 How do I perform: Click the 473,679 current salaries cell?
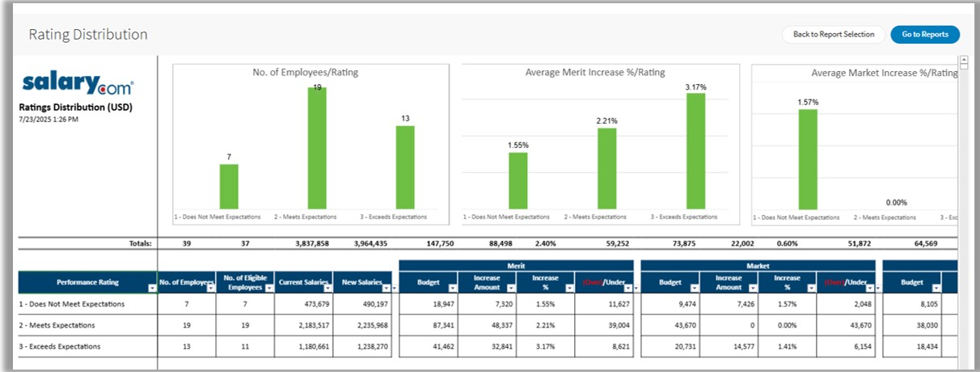(x=304, y=304)
